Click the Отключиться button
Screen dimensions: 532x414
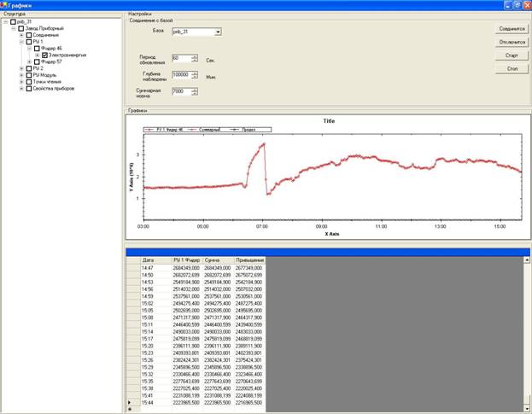512,42
